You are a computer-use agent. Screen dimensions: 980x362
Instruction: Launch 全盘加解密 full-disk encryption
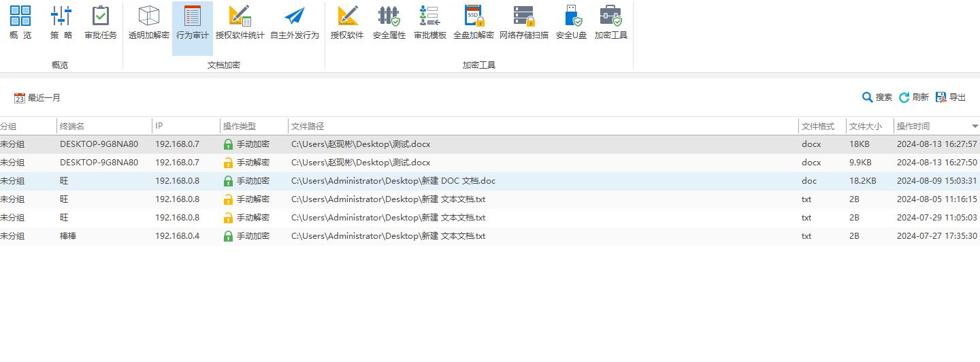click(474, 22)
